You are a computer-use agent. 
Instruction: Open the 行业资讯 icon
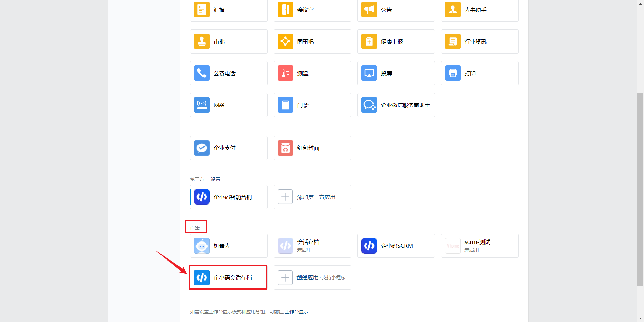tap(453, 41)
